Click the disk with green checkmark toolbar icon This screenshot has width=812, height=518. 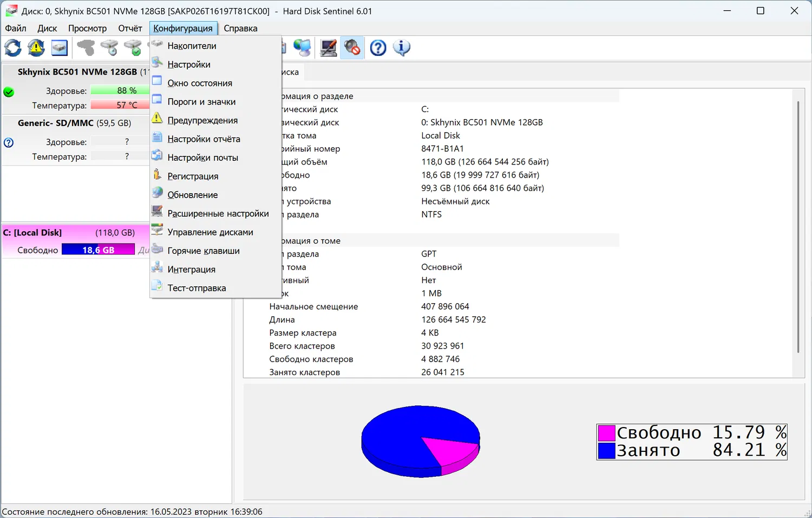pos(133,48)
